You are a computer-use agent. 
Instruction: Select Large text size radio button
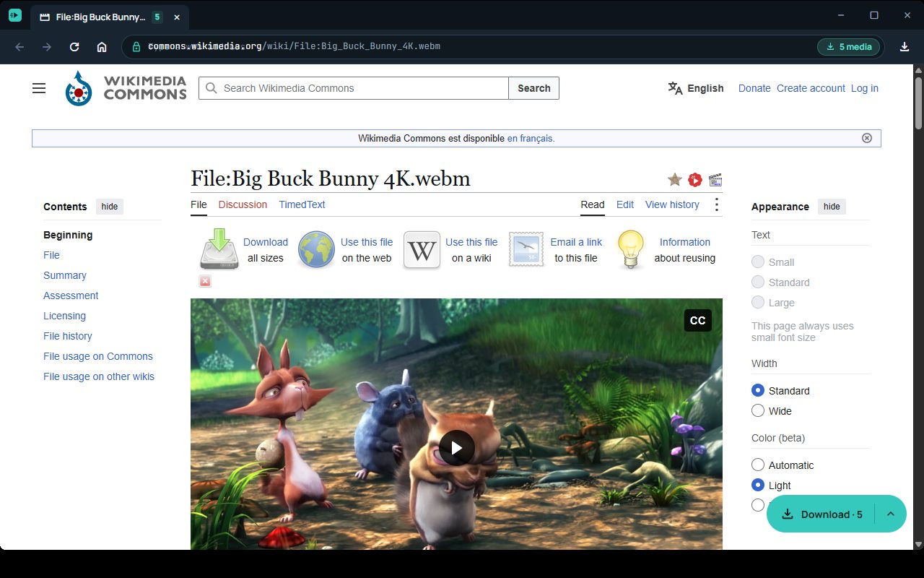758,302
